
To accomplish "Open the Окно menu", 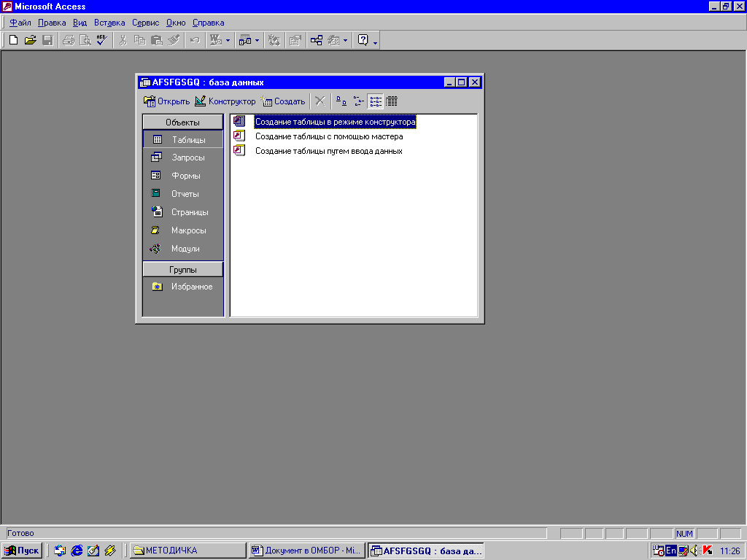I will 176,23.
